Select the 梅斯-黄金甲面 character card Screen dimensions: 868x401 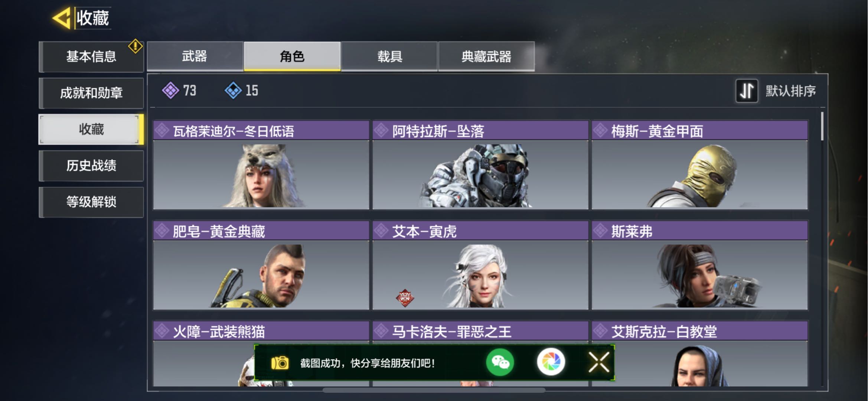tap(700, 165)
